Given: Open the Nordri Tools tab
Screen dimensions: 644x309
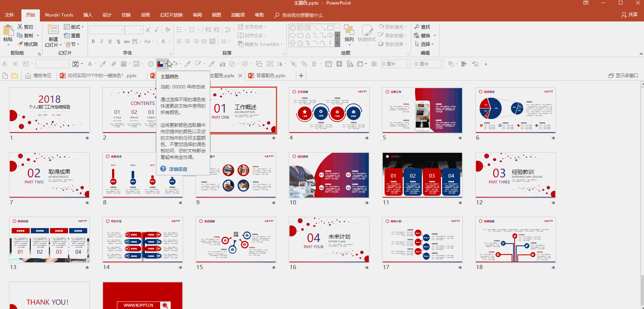Looking at the screenshot, I should pos(59,15).
